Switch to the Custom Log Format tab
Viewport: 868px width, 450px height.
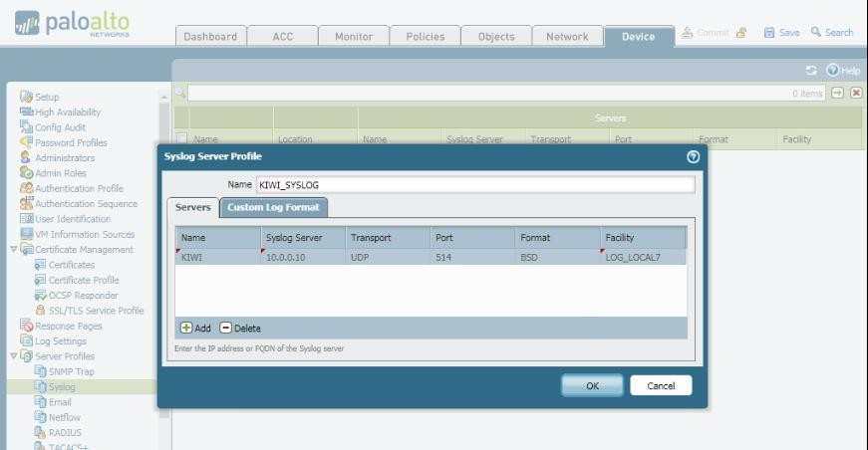coord(274,207)
